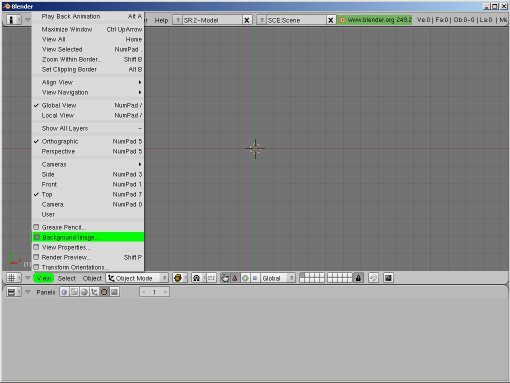Choose Play Back Animation
Screen dimensions: 510x383
(x=88, y=16)
